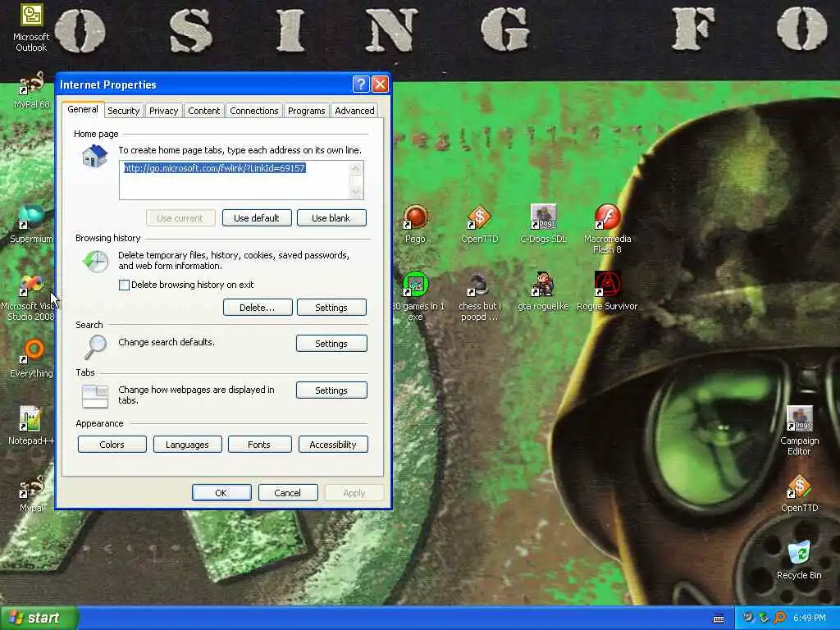Click the security shield tray icon
The image size is (840, 630).
(x=765, y=618)
